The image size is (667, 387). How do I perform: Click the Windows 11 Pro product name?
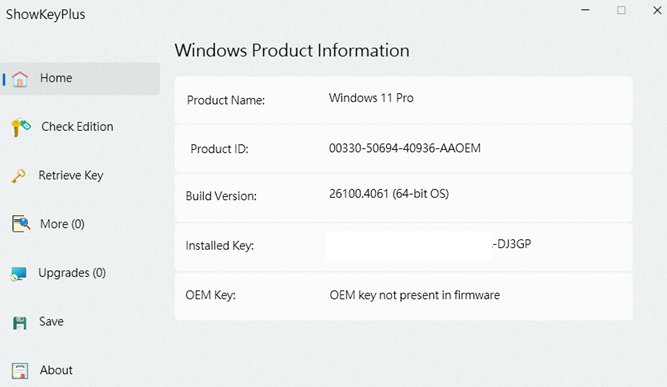coord(371,98)
